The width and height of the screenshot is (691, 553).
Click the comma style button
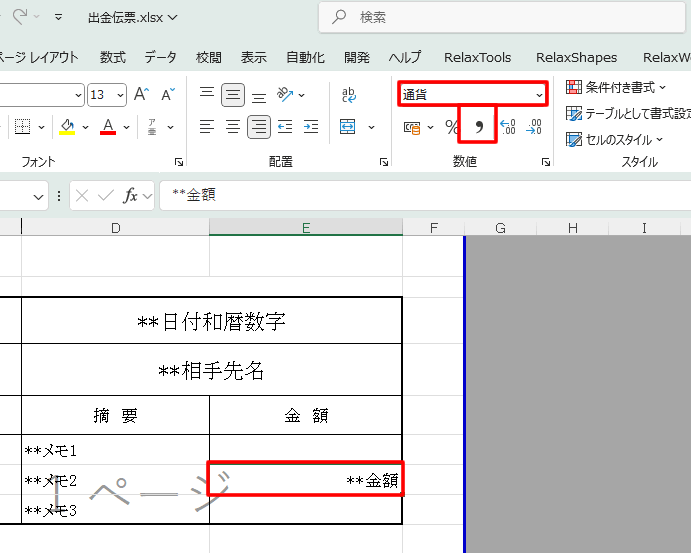[x=478, y=127]
